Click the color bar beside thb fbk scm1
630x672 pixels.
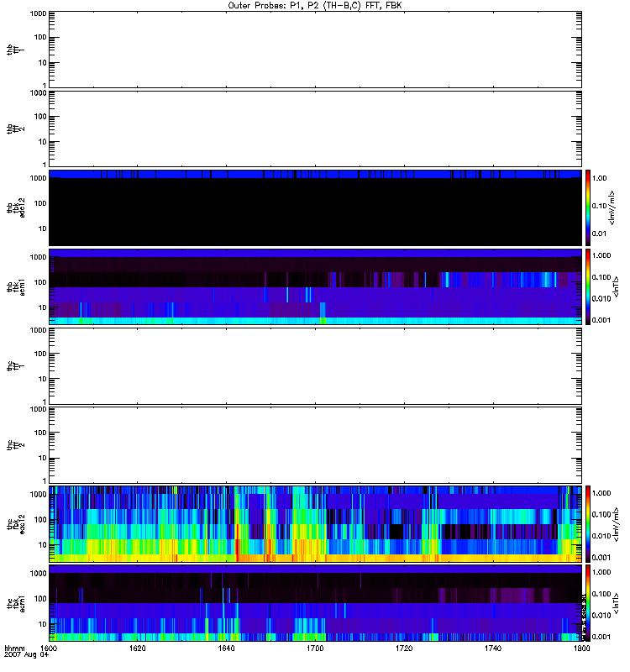[x=587, y=286]
